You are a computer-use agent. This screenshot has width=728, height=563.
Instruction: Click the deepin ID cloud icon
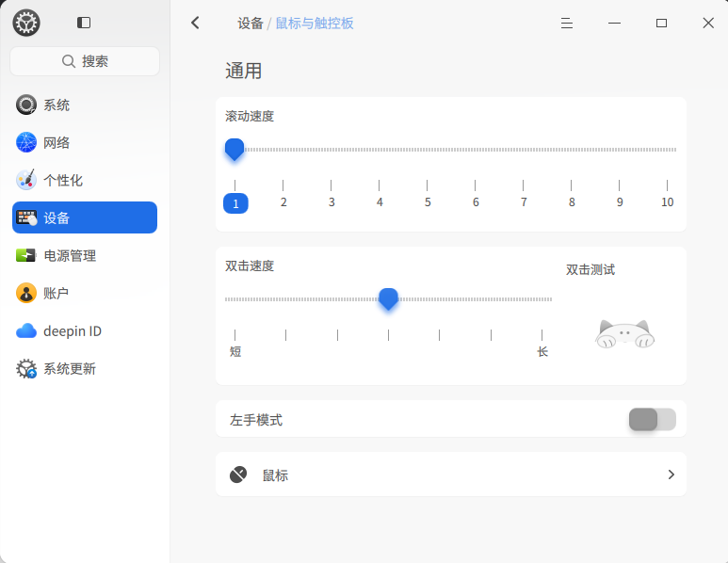(26, 331)
